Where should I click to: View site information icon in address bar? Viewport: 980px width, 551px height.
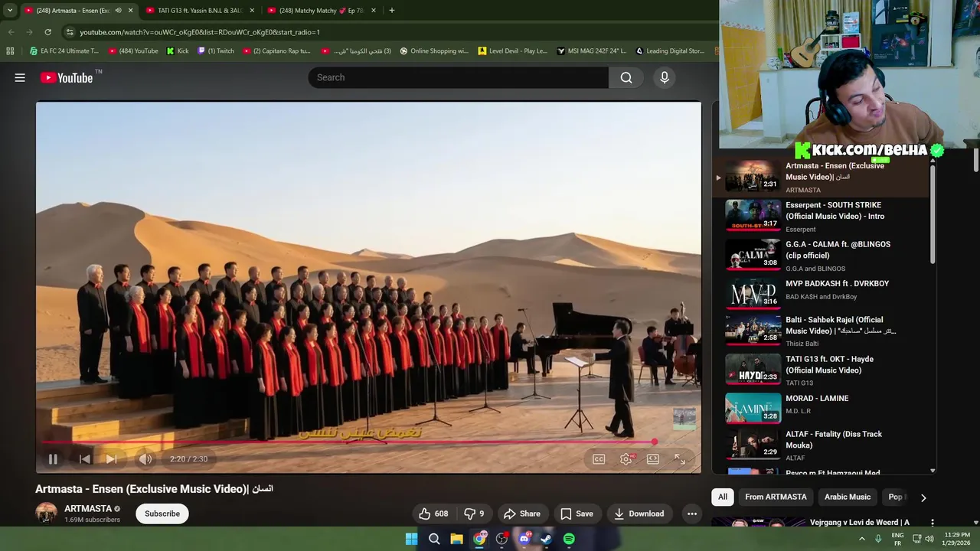click(x=70, y=32)
